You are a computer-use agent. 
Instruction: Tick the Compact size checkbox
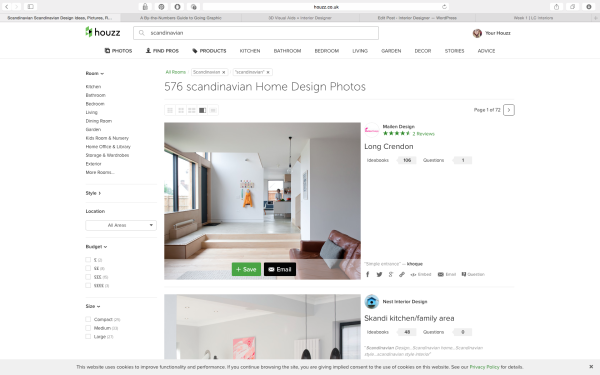tap(88, 319)
